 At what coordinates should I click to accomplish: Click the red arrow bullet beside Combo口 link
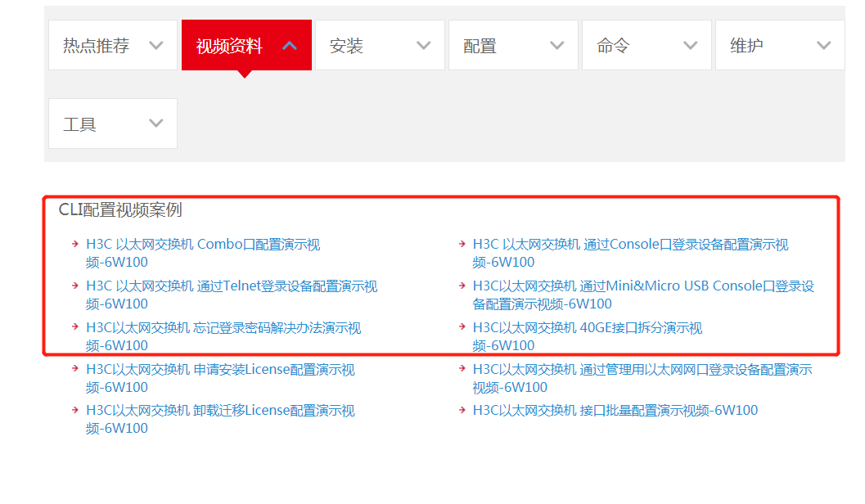point(75,243)
